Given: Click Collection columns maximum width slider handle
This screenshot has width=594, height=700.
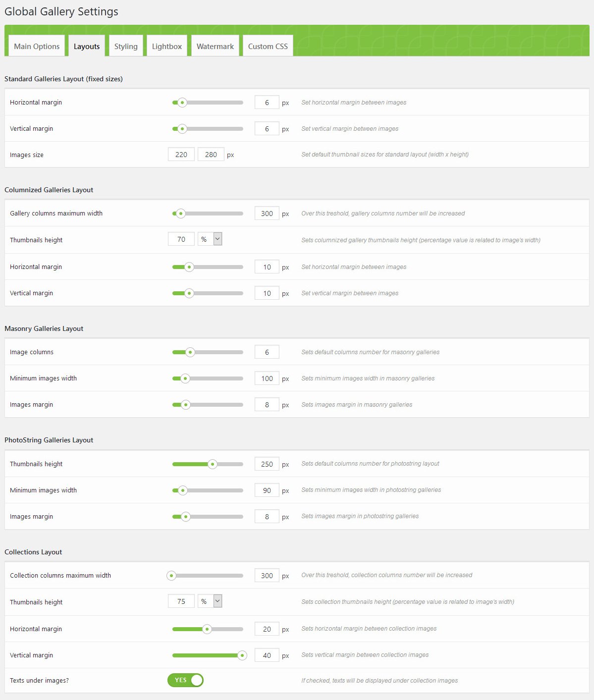Looking at the screenshot, I should tap(171, 576).
